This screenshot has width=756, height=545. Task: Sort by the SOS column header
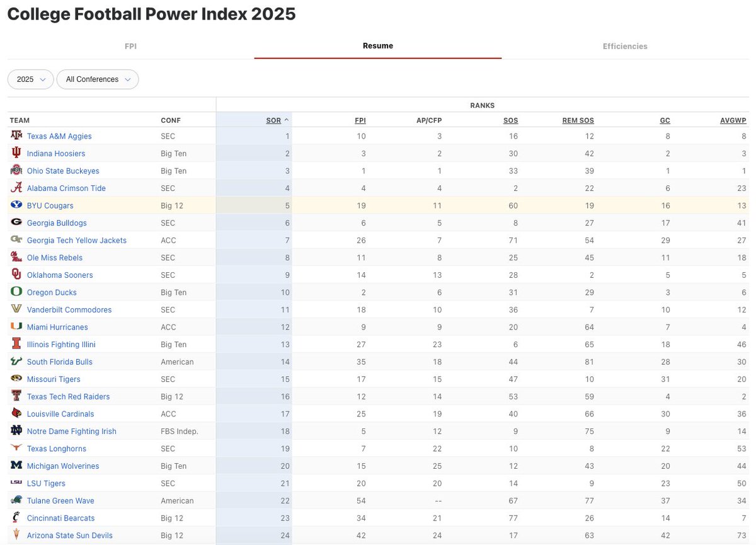point(510,120)
